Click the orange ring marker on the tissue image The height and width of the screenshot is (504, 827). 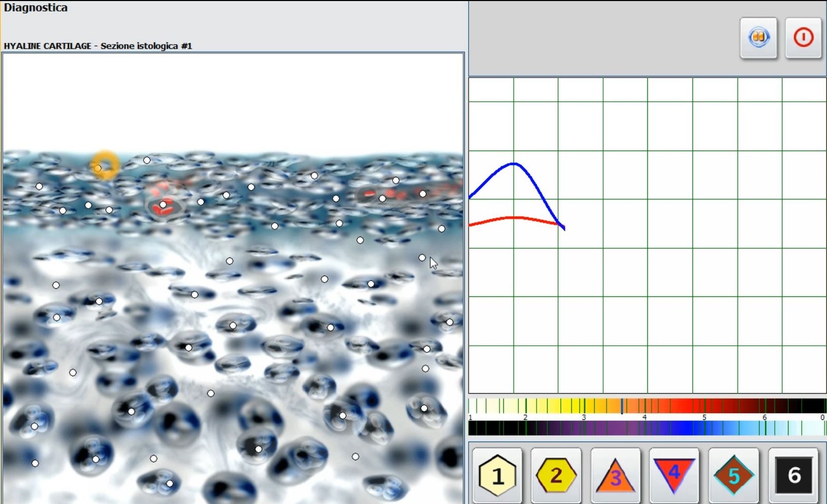click(x=105, y=165)
